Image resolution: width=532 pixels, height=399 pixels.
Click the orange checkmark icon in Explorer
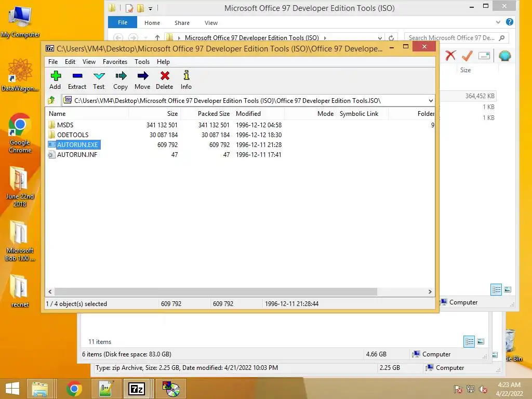pos(467,55)
